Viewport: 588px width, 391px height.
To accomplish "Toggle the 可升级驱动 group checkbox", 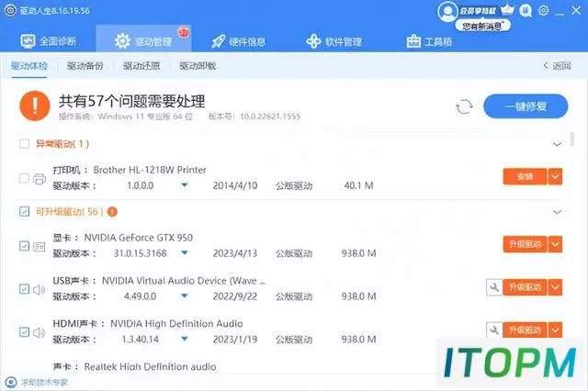I will pos(25,212).
